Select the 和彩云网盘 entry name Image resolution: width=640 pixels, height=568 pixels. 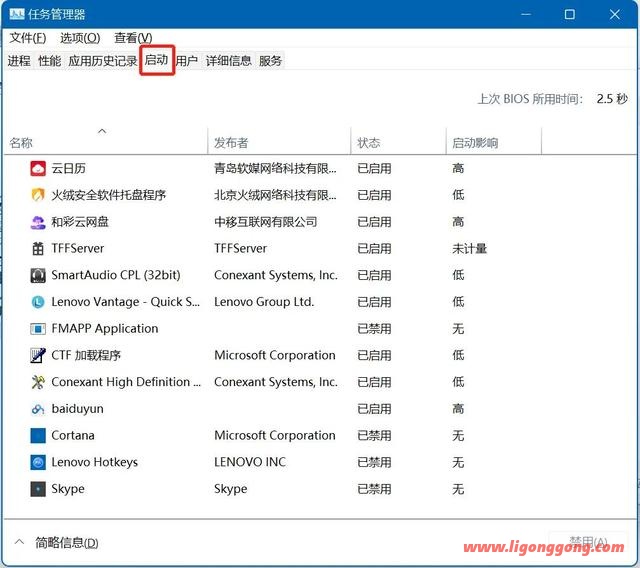80,222
